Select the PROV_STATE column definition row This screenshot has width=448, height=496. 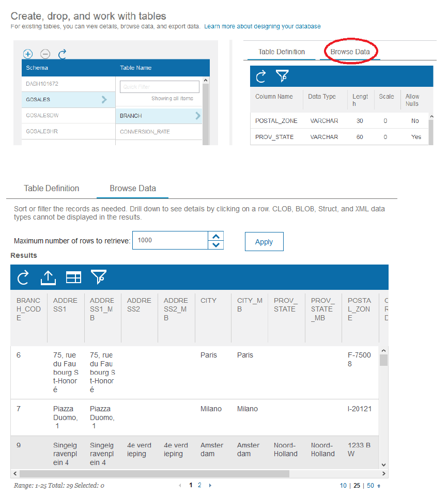point(339,136)
